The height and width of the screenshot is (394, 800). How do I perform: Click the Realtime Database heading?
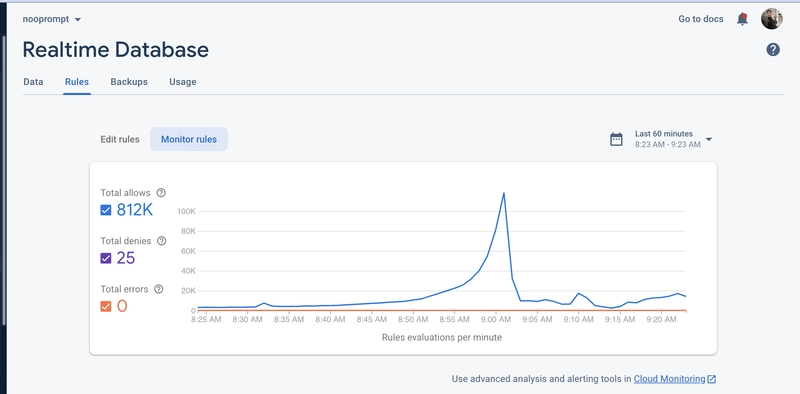pyautogui.click(x=116, y=50)
